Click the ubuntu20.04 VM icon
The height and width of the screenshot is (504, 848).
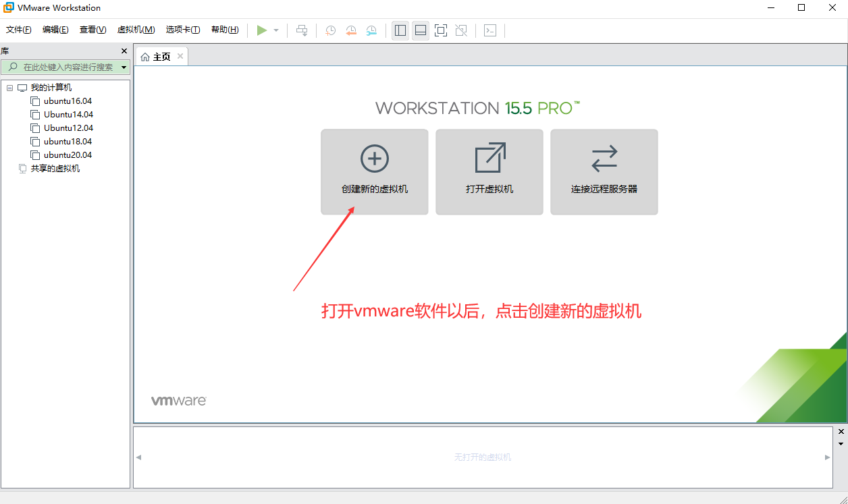click(35, 155)
